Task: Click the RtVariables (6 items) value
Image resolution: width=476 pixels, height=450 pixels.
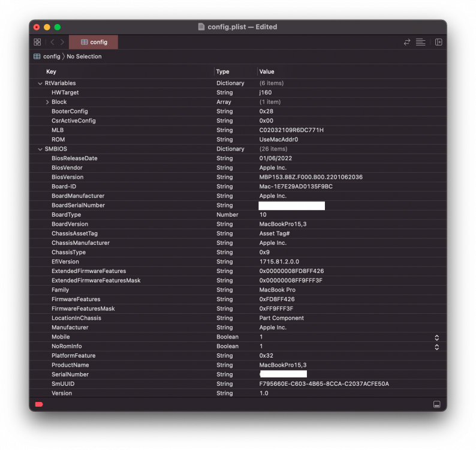Action: (272, 83)
